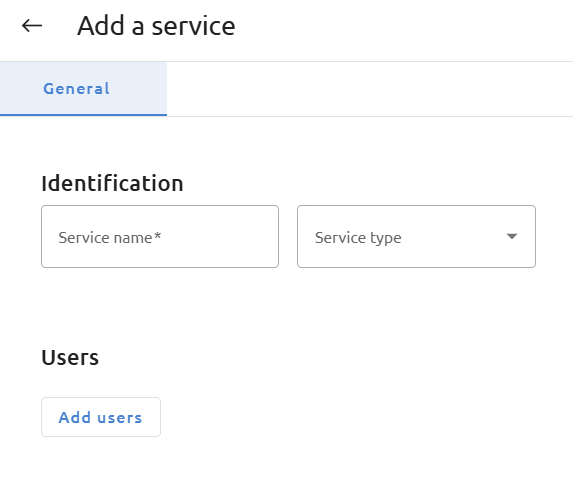Screen dimensions: 573x488
Task: Go back using the left arrow icon
Action: (x=32, y=26)
